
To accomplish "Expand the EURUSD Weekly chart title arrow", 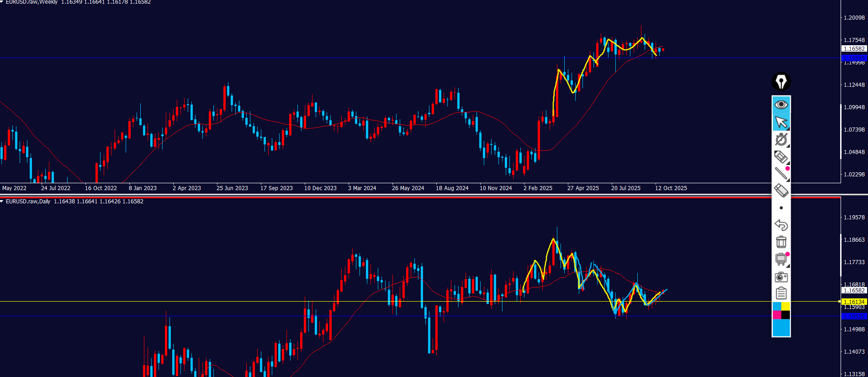I will 2,2.
